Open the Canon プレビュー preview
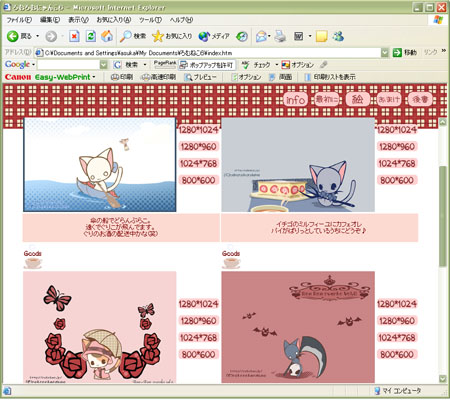This screenshot has width=450, height=400. [x=201, y=77]
